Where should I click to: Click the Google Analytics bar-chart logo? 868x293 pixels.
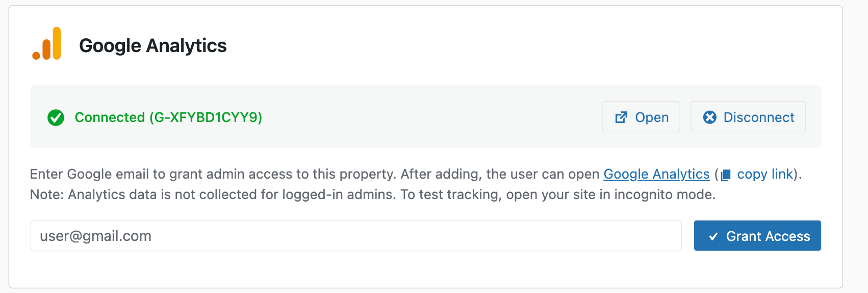pyautogui.click(x=47, y=44)
